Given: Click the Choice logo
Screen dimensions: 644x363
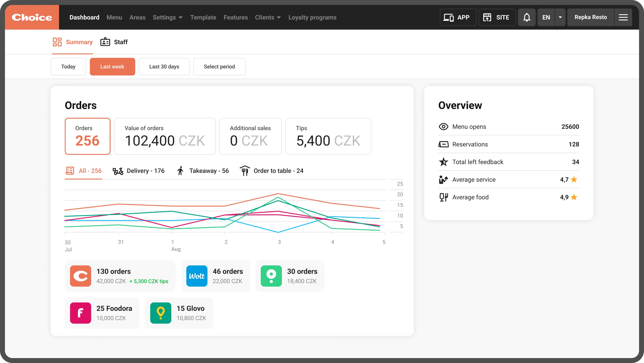Looking at the screenshot, I should coord(32,17).
